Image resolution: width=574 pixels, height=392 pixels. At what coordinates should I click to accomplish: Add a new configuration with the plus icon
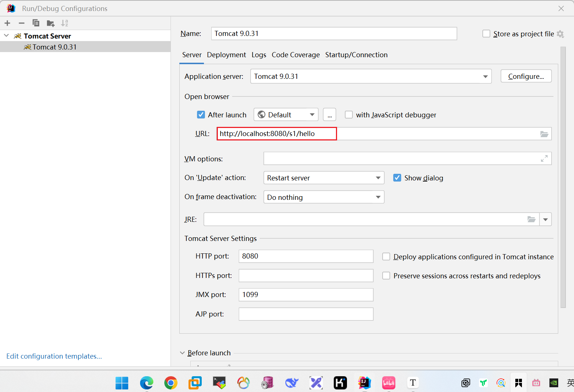pos(7,23)
